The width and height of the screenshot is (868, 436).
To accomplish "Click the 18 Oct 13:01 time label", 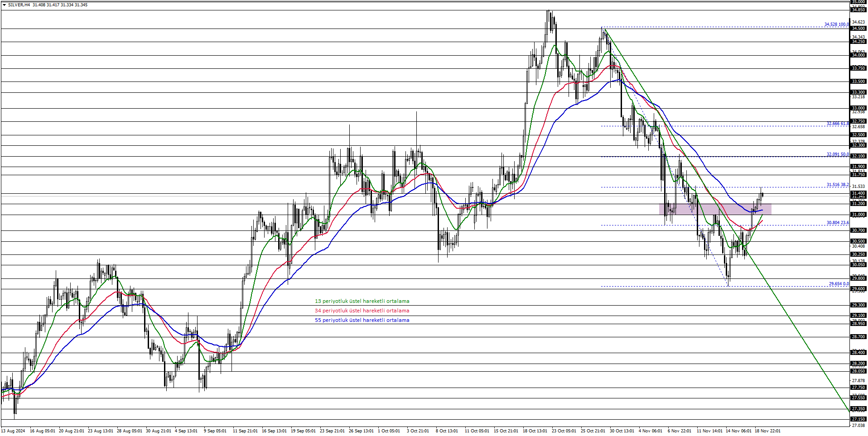I will pyautogui.click(x=535, y=431).
